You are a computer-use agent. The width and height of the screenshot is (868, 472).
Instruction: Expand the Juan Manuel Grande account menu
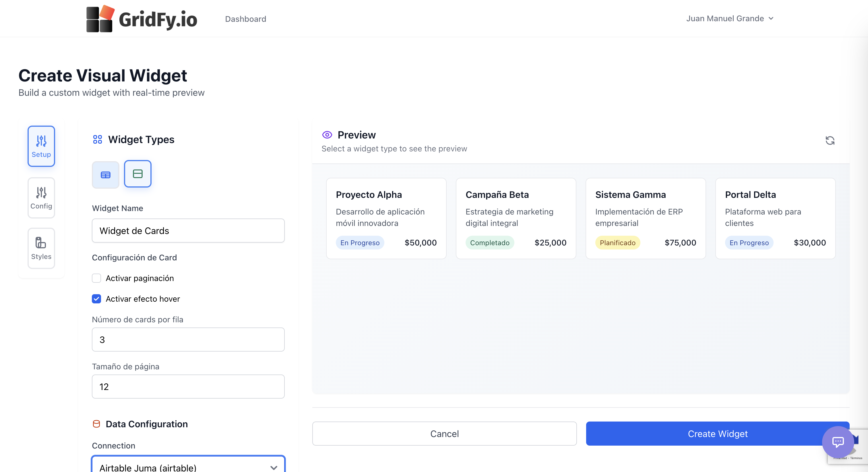click(730, 19)
